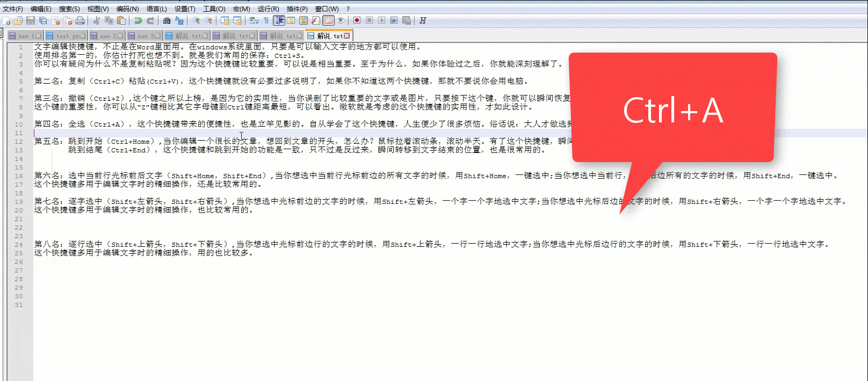Open the ? help menu
The width and height of the screenshot is (868, 381).
348,9
